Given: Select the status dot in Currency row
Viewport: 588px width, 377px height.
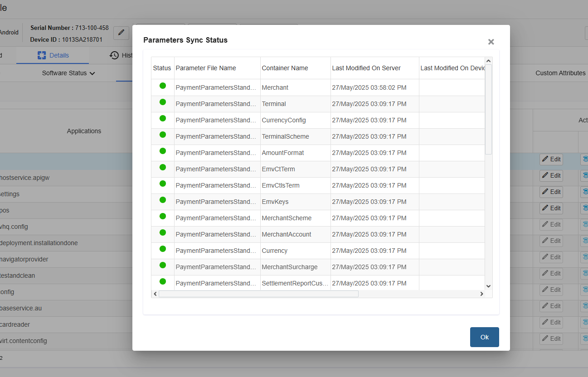Looking at the screenshot, I should coord(163,249).
